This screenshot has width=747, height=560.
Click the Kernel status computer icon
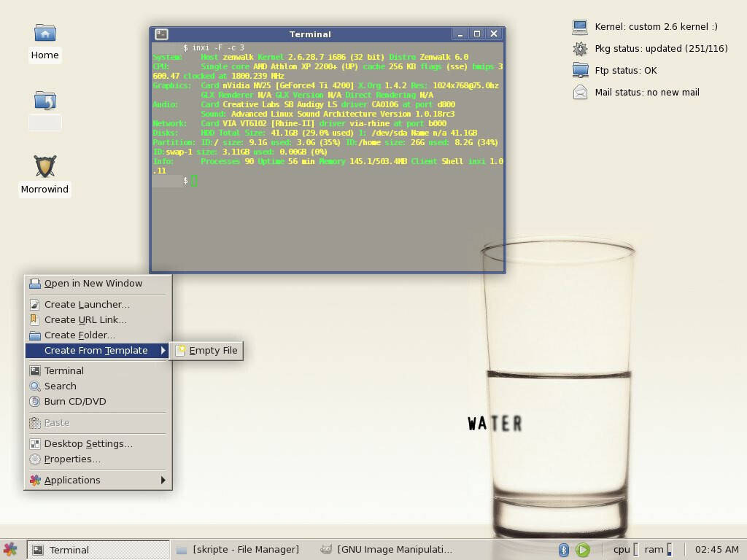(579, 26)
